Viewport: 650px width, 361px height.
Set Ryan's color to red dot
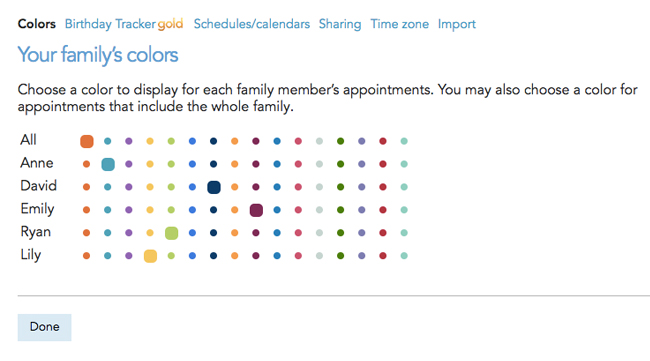click(x=383, y=233)
